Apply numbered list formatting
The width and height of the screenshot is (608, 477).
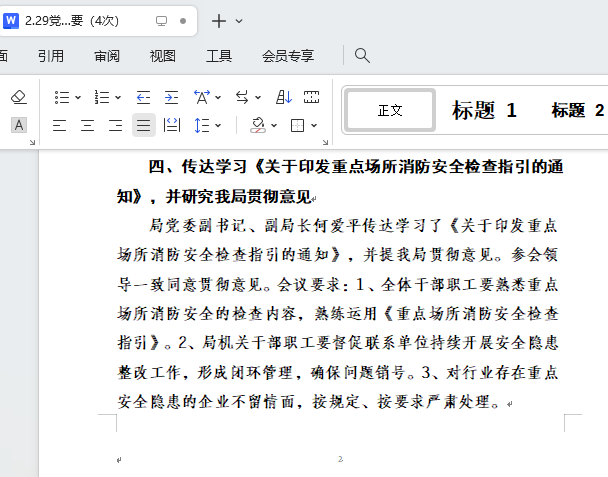tap(102, 97)
